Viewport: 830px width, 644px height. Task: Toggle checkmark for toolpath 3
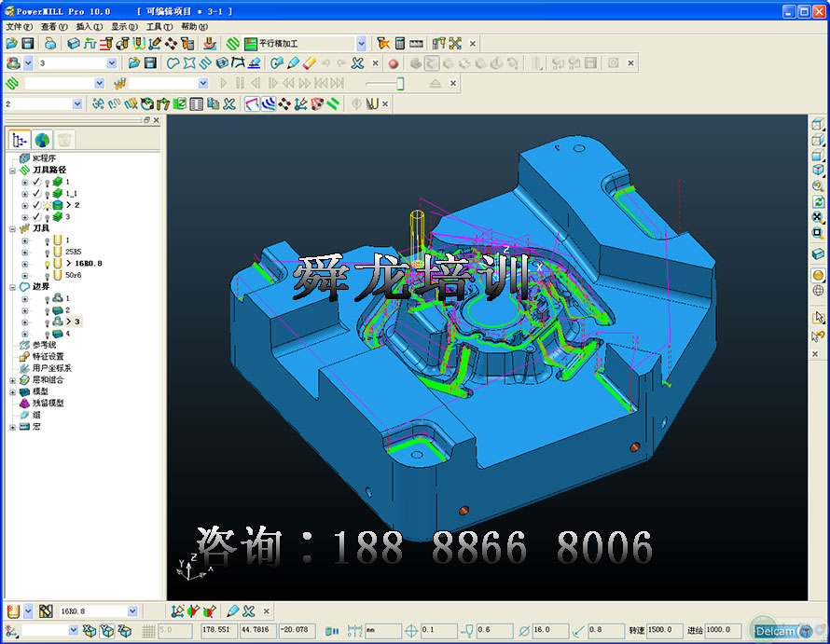coord(36,217)
